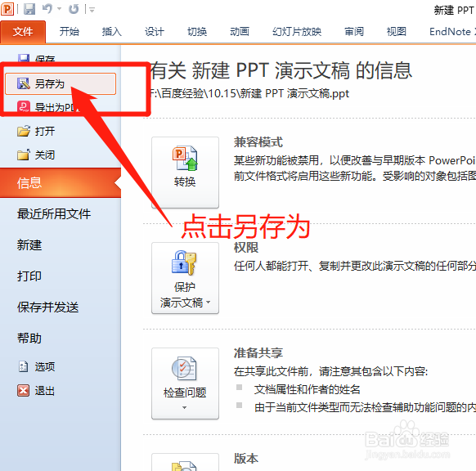This screenshot has height=471, width=476.
Task: Switch to the 开始 ribbon tab
Action: (70, 32)
